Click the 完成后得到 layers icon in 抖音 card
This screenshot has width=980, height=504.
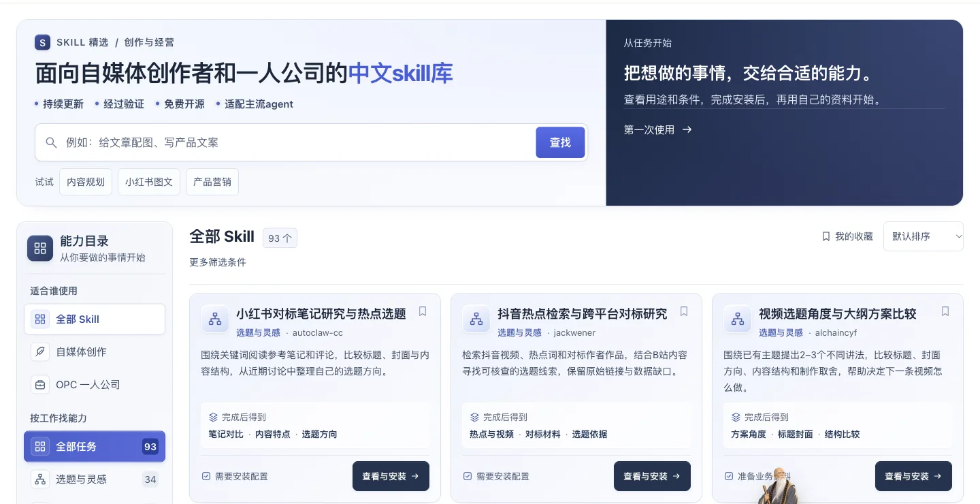[x=474, y=417]
